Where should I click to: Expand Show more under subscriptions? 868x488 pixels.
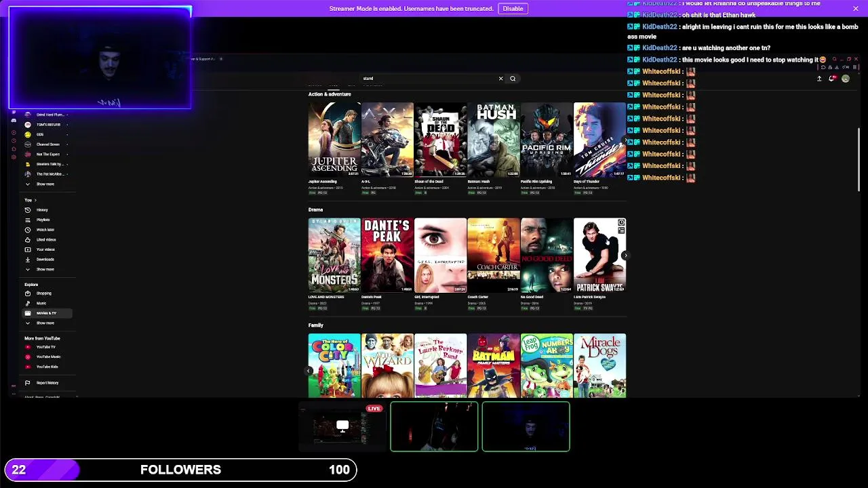tap(47, 184)
